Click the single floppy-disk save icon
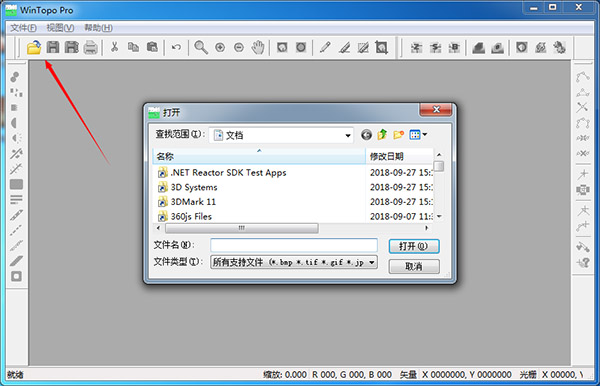 53,47
